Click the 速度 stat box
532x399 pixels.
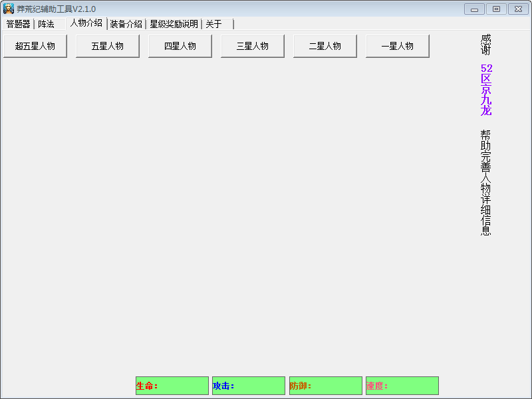point(402,386)
